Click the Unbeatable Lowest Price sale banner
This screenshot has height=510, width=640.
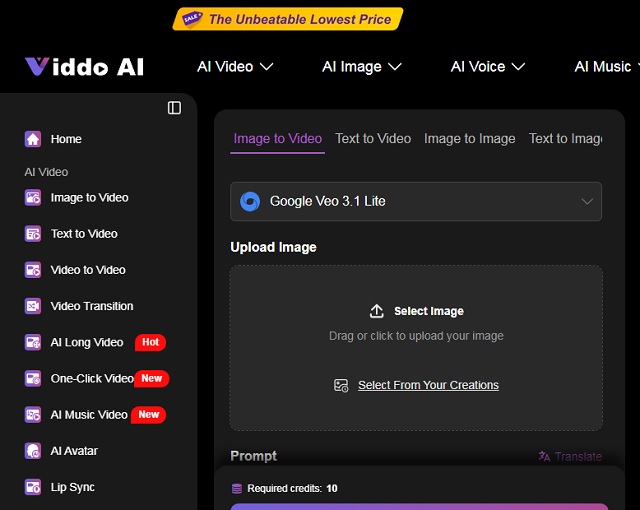(288, 18)
